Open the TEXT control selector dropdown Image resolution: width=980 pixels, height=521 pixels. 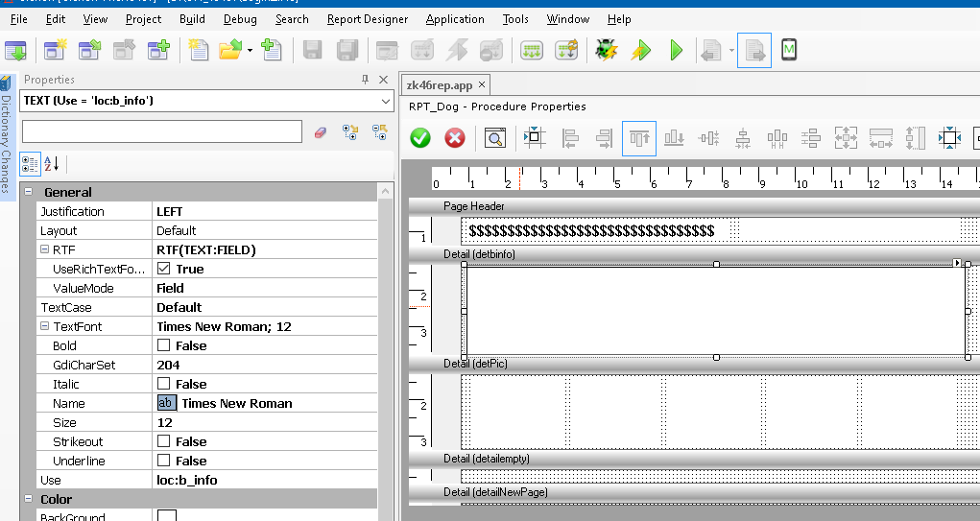click(x=385, y=101)
